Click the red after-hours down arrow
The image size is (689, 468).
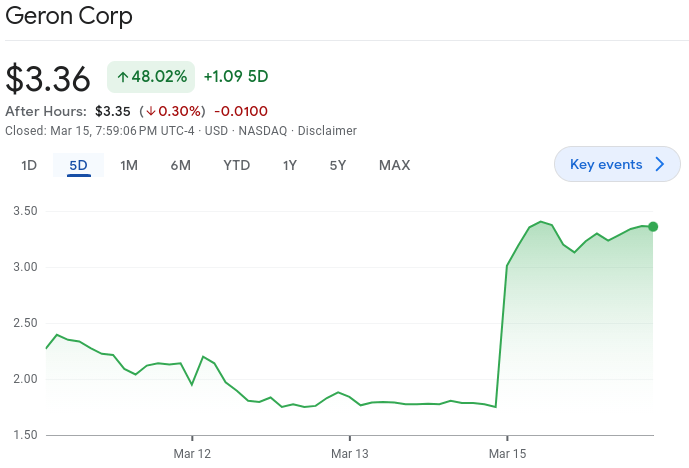coord(150,111)
